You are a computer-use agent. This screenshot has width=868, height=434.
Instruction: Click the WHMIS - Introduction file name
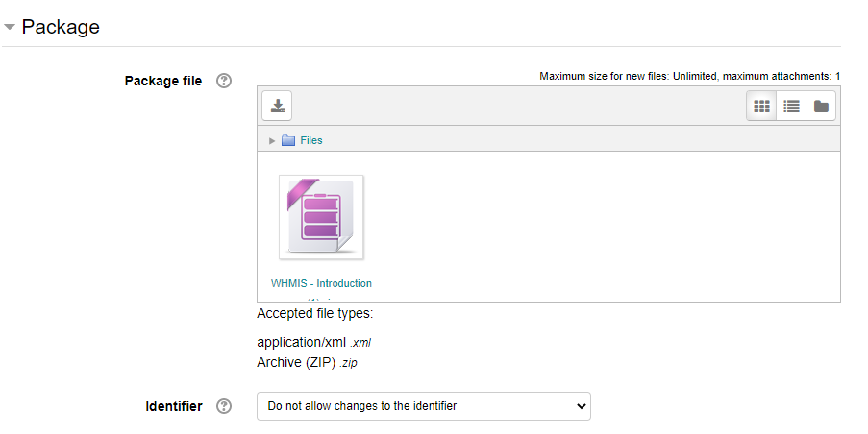[321, 283]
